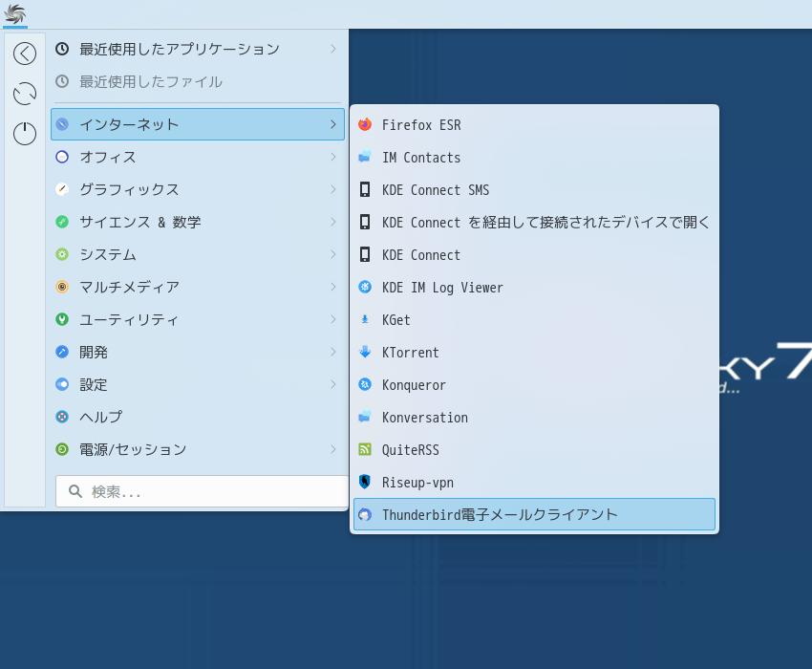Click the 検索 search field
Viewport: 812px width, 669px height.
pos(202,491)
